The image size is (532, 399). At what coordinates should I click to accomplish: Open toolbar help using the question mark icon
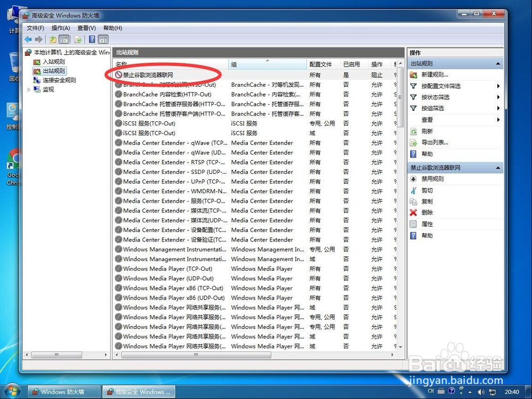click(x=92, y=39)
